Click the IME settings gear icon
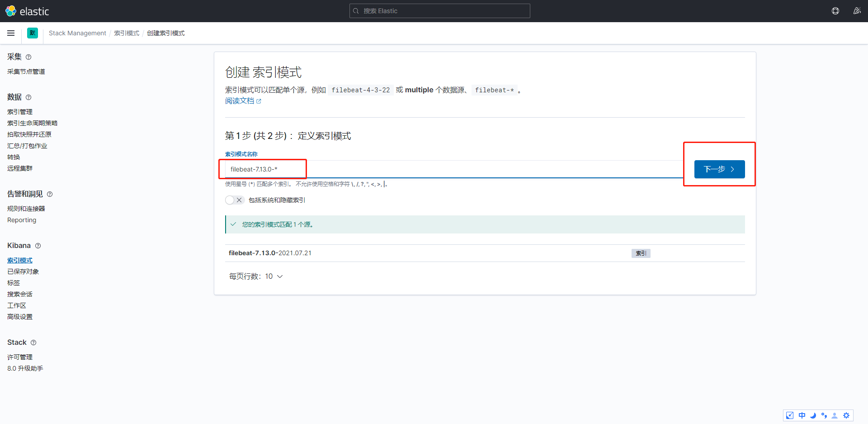 click(x=846, y=415)
